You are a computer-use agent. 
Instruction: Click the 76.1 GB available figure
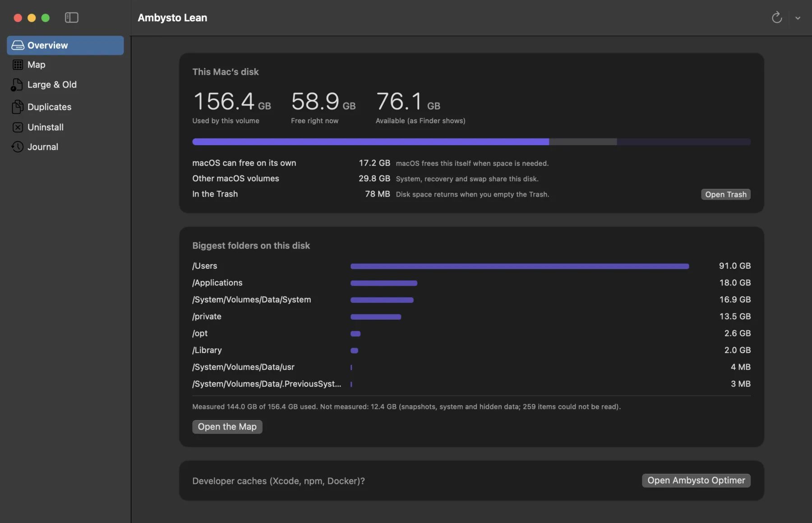[408, 101]
